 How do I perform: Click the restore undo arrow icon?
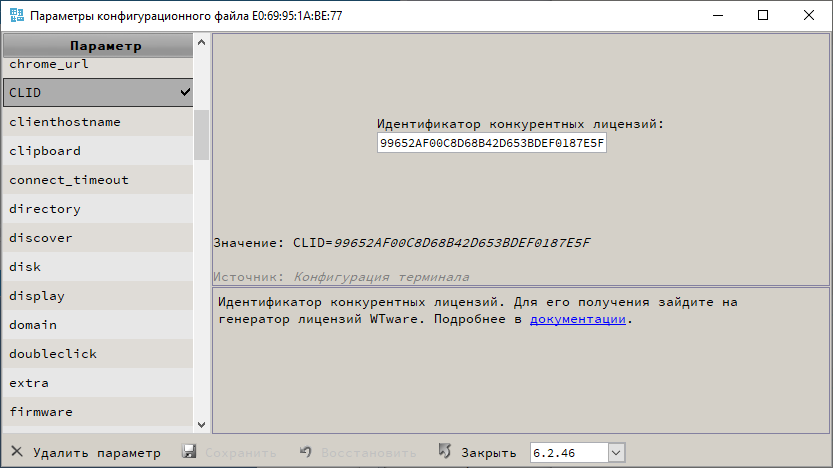point(306,453)
